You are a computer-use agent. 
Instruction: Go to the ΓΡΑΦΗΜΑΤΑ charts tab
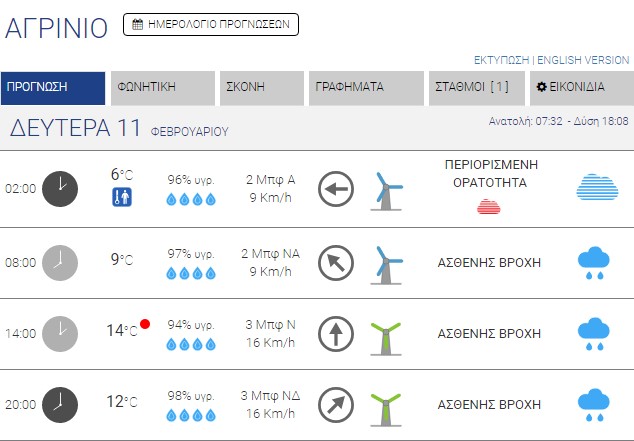click(366, 87)
